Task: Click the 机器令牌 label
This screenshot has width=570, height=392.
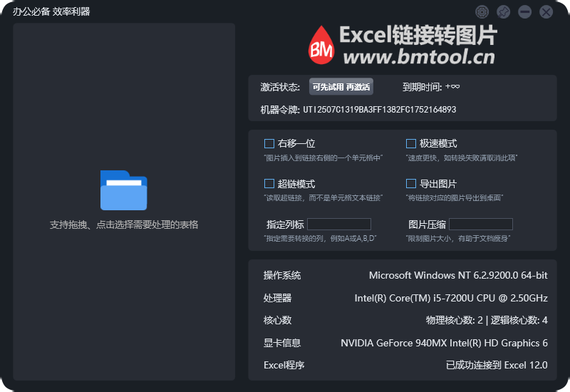Action: click(280, 110)
